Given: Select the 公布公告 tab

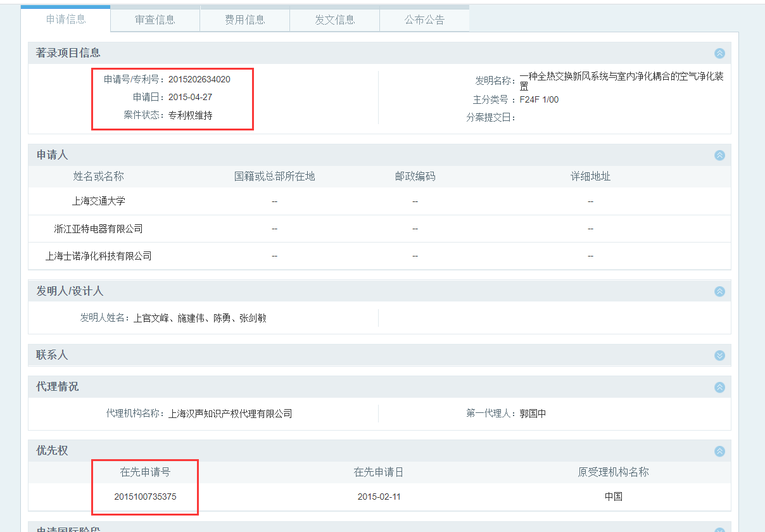Looking at the screenshot, I should pos(424,20).
